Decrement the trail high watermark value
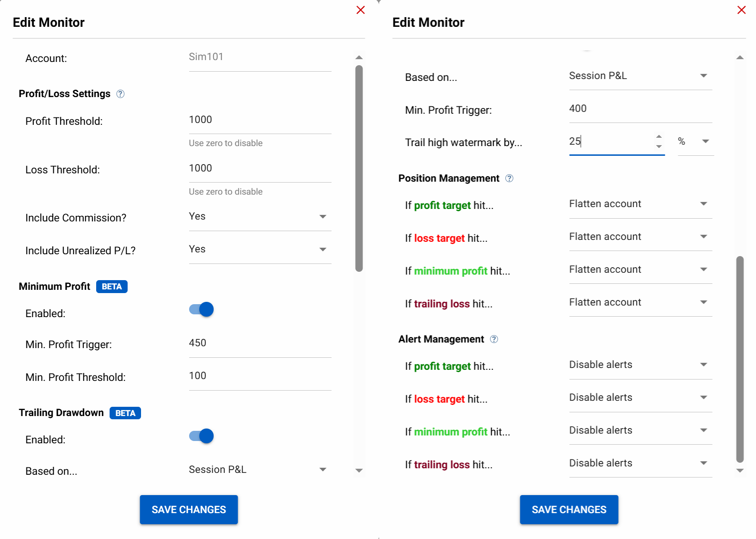This screenshot has height=539, width=756. (659, 147)
